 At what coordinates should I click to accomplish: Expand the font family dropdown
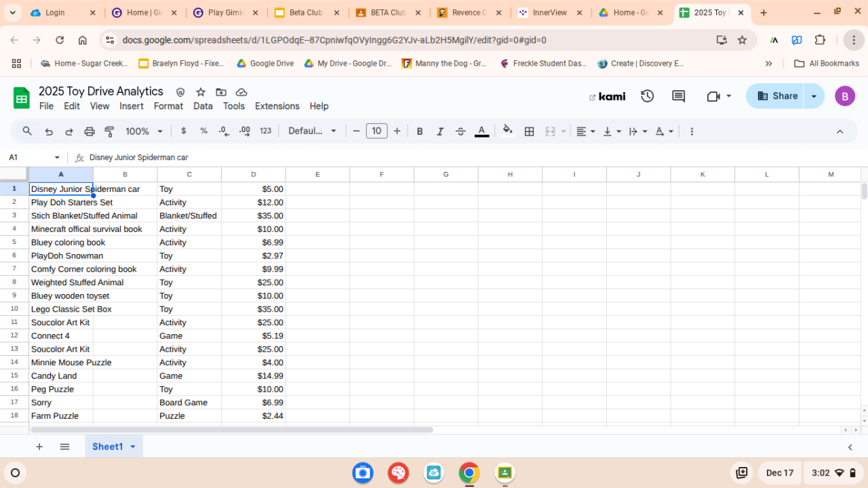(x=312, y=131)
